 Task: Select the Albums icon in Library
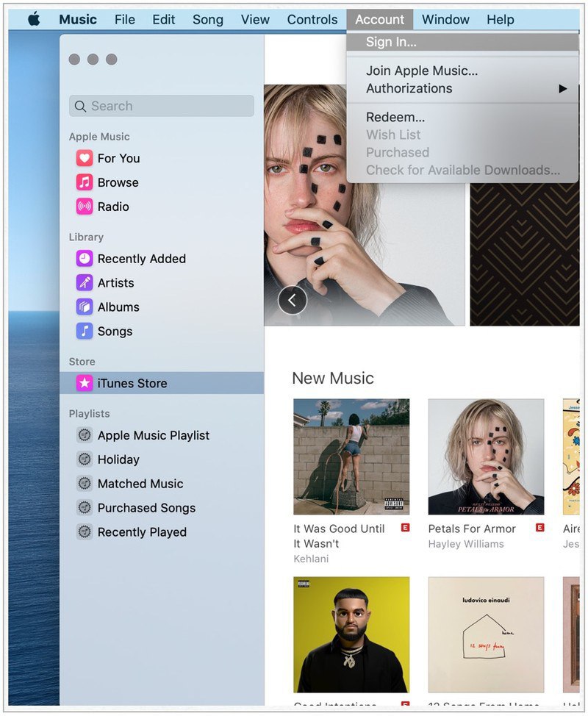point(85,307)
